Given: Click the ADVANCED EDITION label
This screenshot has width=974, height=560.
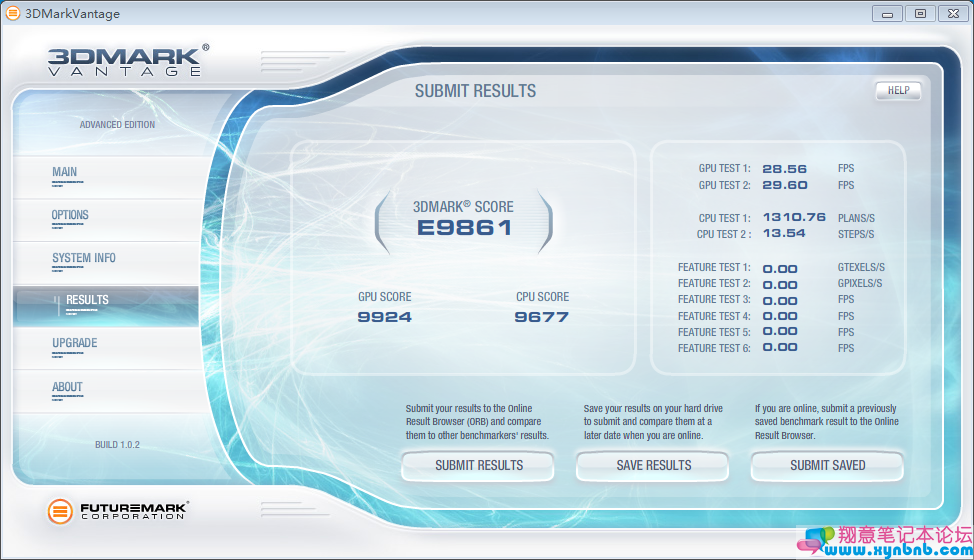Looking at the screenshot, I should (117, 125).
